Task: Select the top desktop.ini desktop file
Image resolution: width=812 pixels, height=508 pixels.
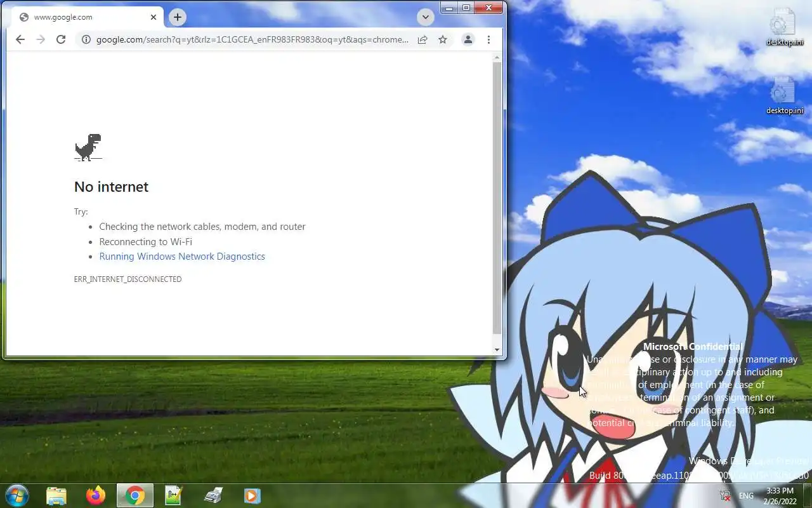Action: [x=784, y=28]
